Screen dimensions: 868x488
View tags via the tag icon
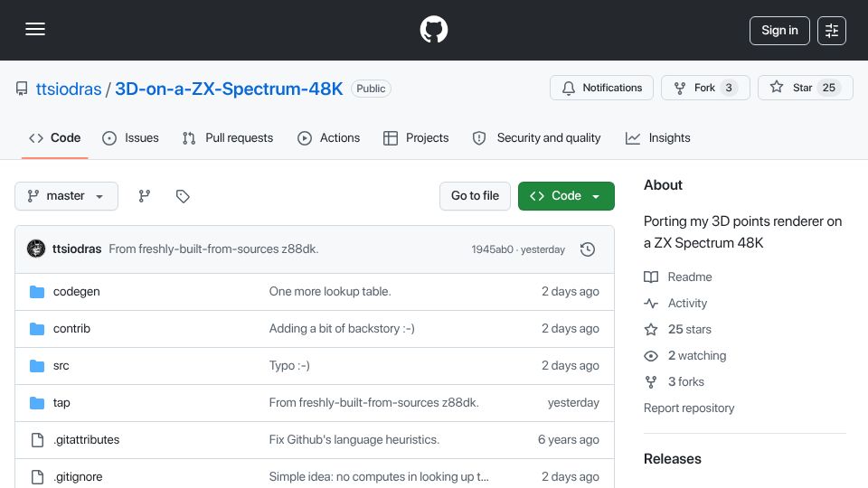[183, 196]
